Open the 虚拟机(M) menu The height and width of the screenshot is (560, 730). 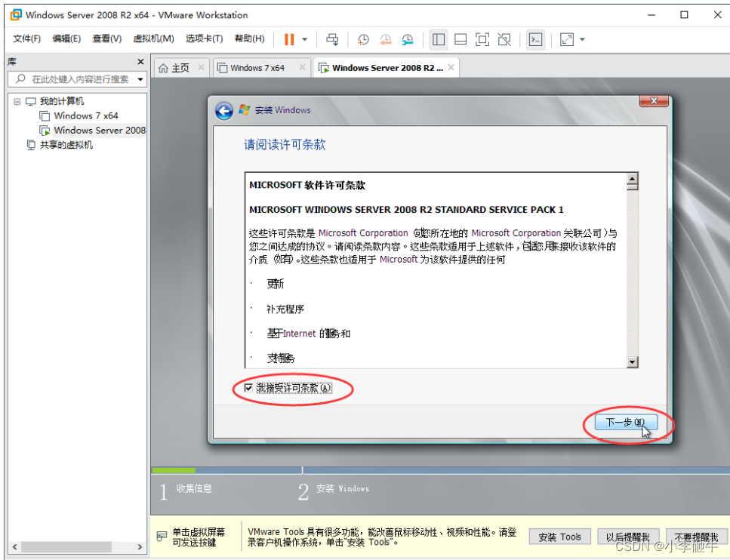(x=154, y=38)
